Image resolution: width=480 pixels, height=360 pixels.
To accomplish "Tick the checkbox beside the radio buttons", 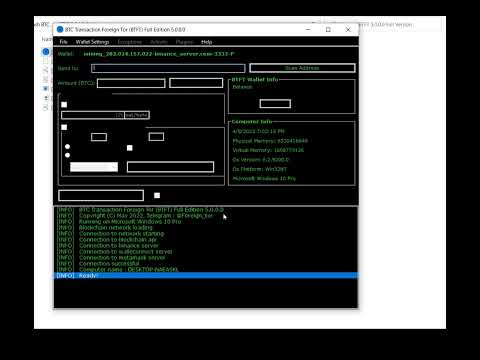I will coord(130,148).
